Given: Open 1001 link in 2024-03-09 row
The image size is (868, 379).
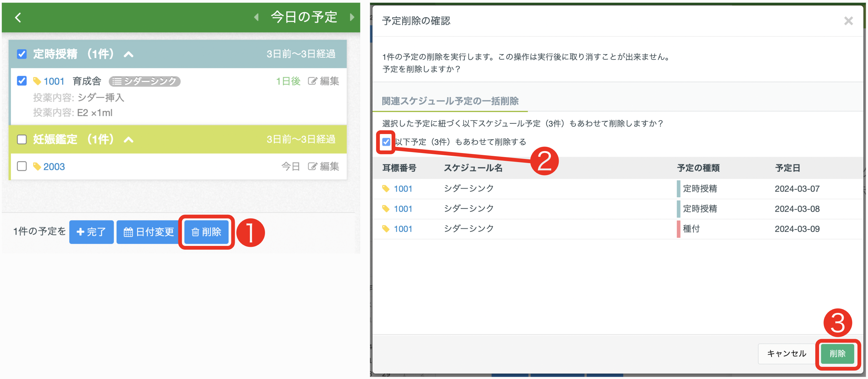Looking at the screenshot, I should click(403, 229).
